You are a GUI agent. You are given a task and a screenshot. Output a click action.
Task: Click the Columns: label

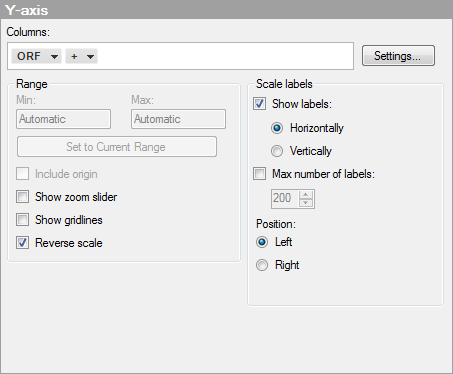[x=28, y=32]
